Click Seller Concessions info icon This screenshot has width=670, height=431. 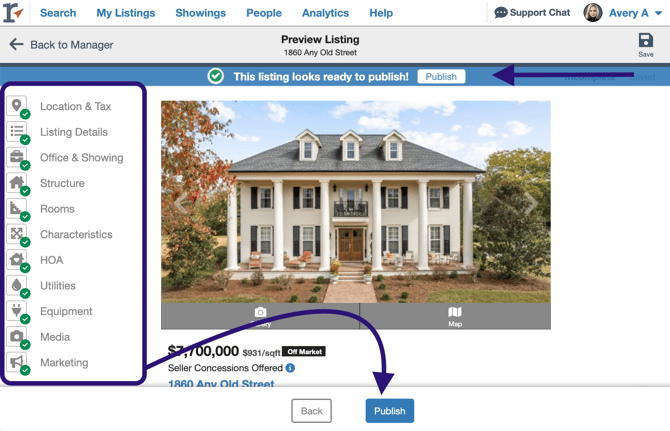click(x=290, y=368)
